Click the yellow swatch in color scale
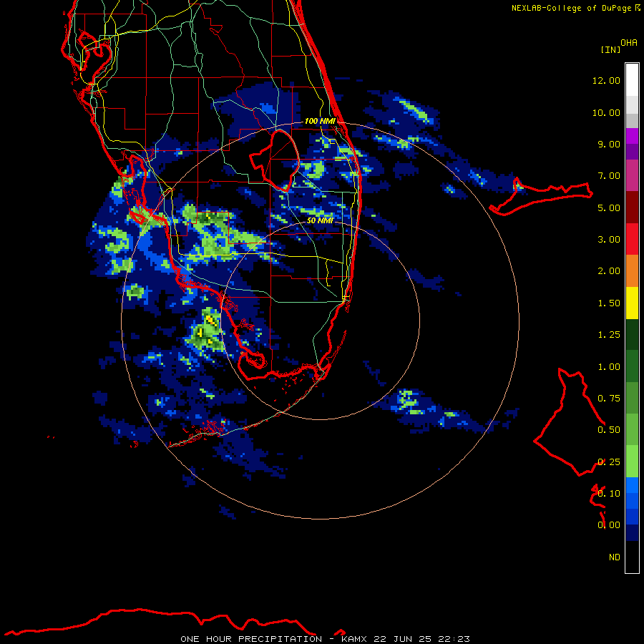This screenshot has width=644, height=644. [x=632, y=303]
